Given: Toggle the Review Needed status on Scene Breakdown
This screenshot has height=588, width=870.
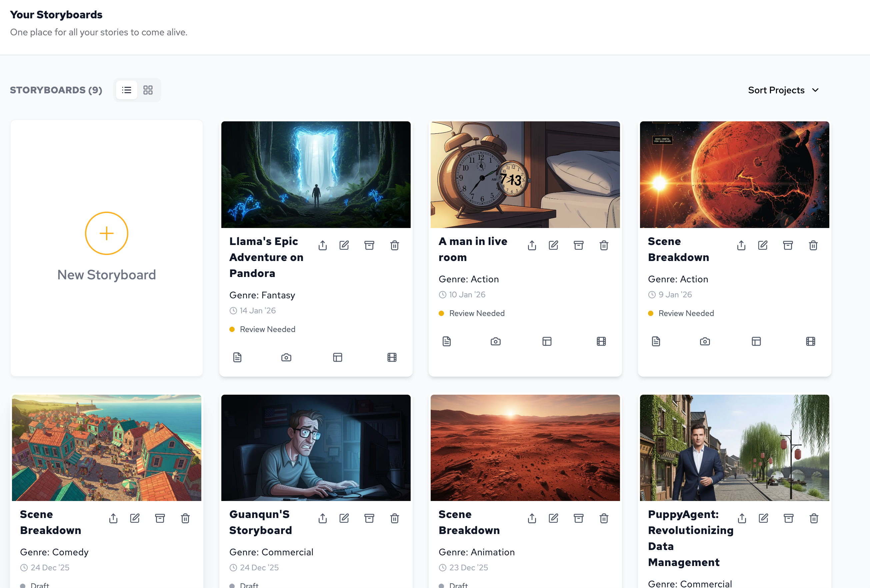Looking at the screenshot, I should pos(686,313).
